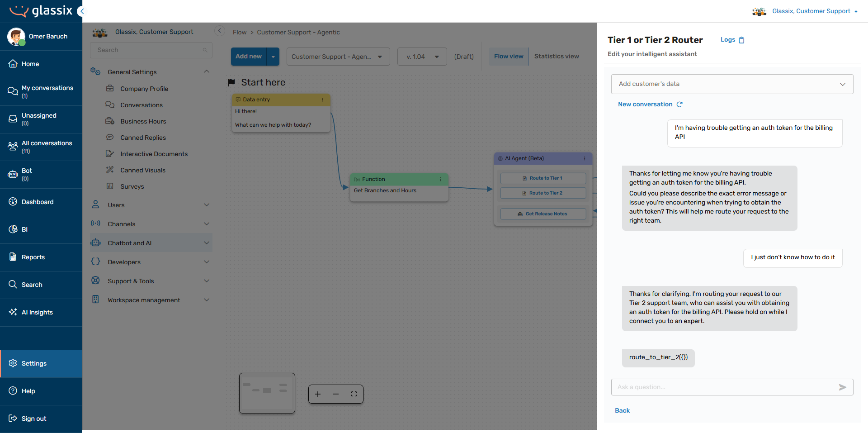The width and height of the screenshot is (868, 433).
Task: Click the flow minimap thumbnail
Action: (x=267, y=393)
